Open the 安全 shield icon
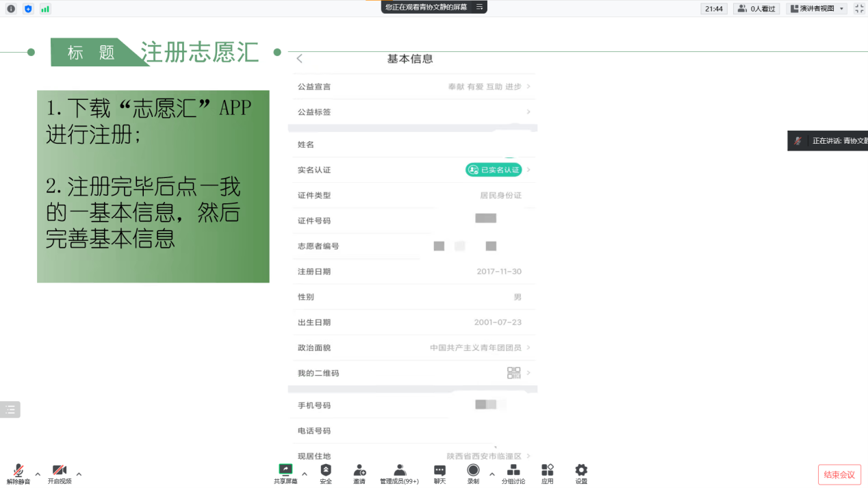 (326, 470)
